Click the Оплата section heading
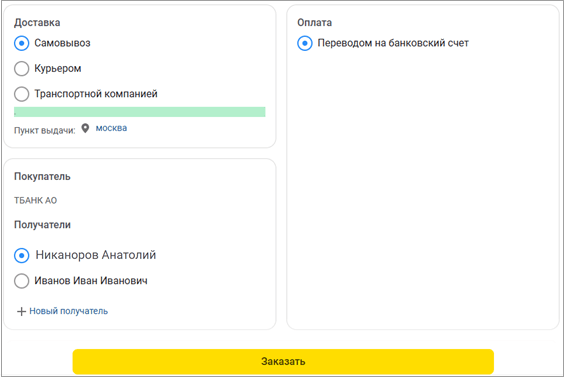564x377 pixels. pyautogui.click(x=314, y=22)
